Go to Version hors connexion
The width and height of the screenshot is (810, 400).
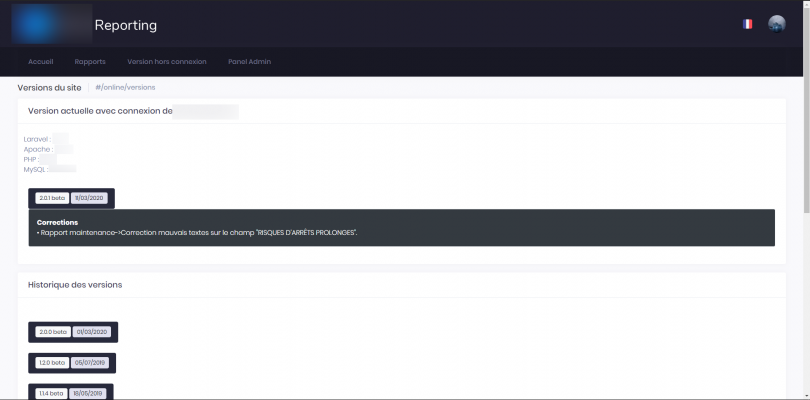pyautogui.click(x=167, y=62)
